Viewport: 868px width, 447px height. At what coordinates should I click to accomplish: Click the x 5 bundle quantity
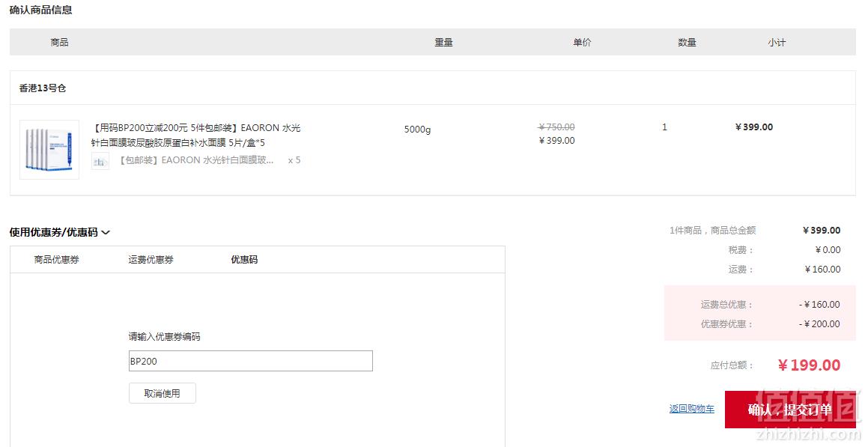[x=294, y=160]
